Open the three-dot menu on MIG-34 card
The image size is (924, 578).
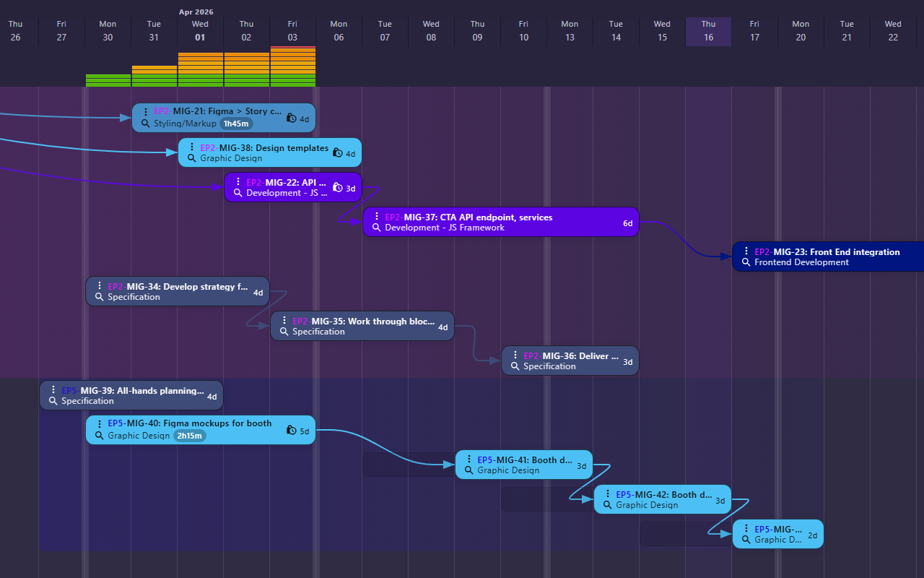click(99, 285)
